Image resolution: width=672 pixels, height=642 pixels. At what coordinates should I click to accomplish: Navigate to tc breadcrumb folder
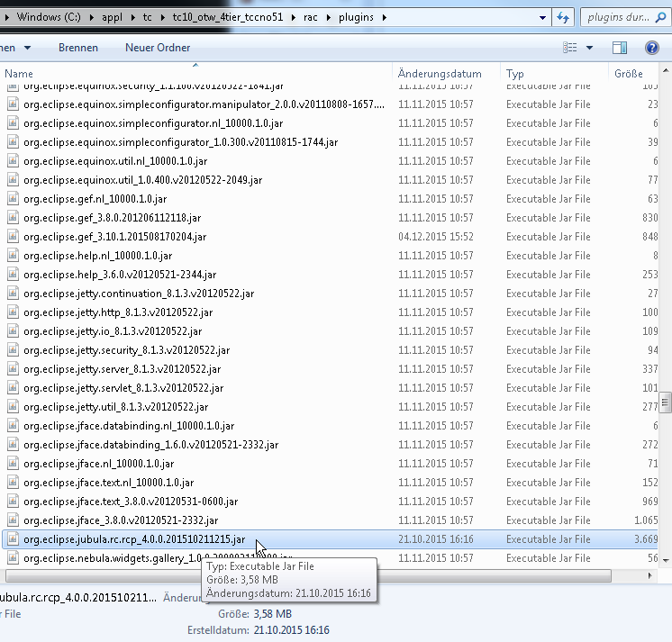point(147,17)
